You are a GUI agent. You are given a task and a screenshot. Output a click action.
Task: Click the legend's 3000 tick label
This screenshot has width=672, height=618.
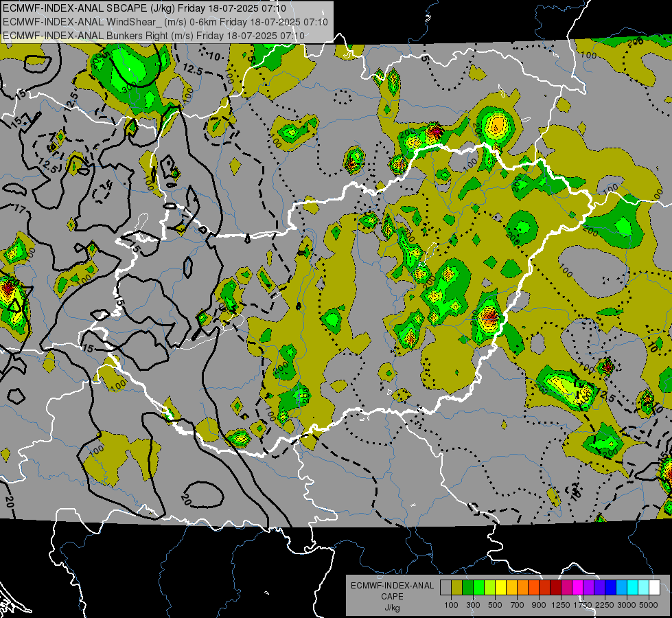coord(627,605)
